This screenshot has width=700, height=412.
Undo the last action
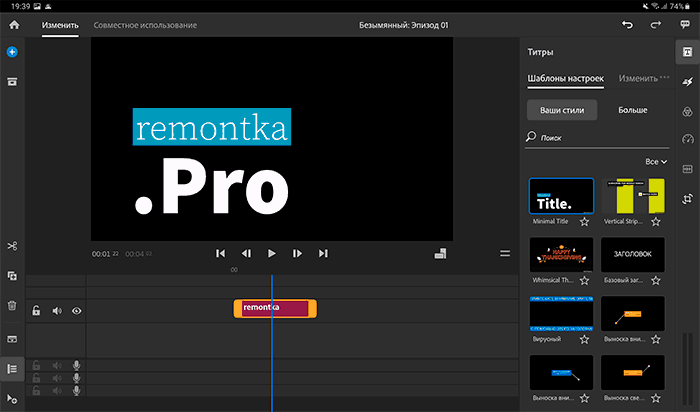click(628, 25)
